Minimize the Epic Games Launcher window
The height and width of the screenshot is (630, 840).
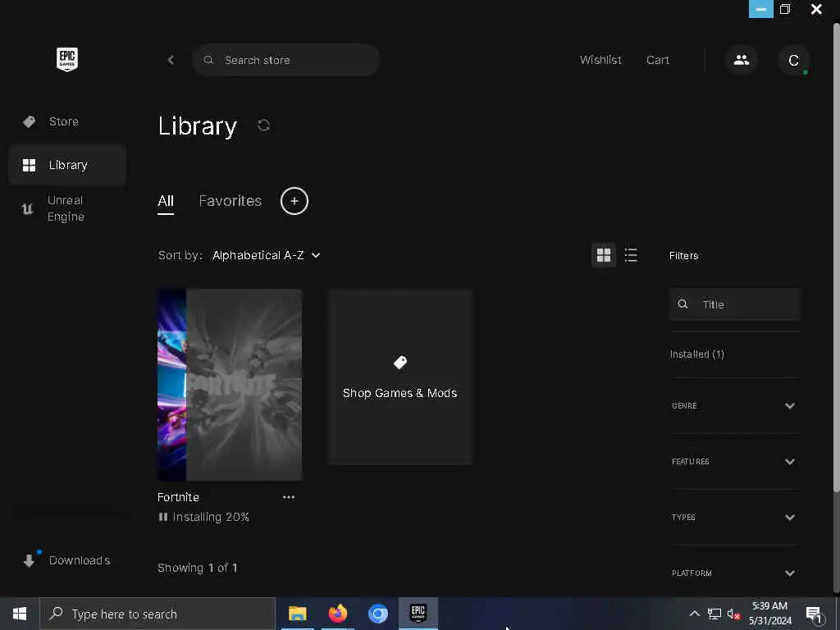tap(760, 9)
